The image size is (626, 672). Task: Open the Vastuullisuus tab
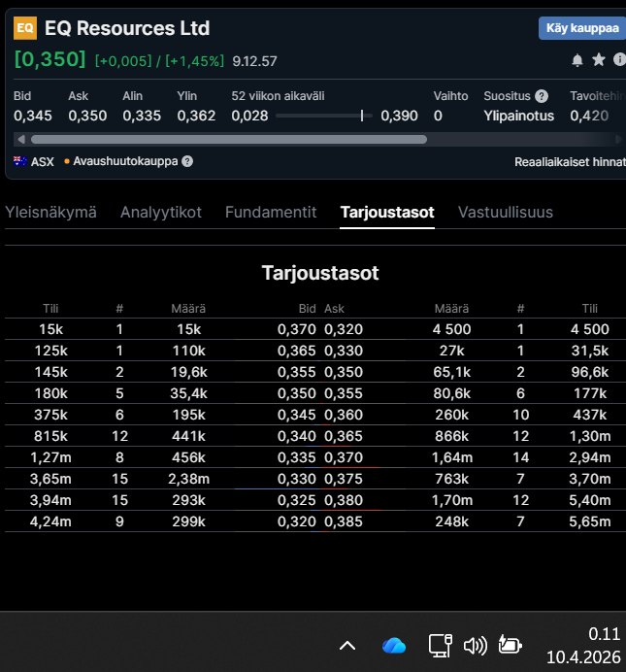(506, 212)
